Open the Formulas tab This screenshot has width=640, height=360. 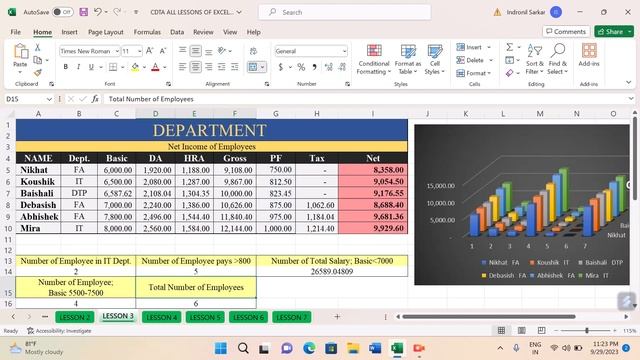click(147, 32)
